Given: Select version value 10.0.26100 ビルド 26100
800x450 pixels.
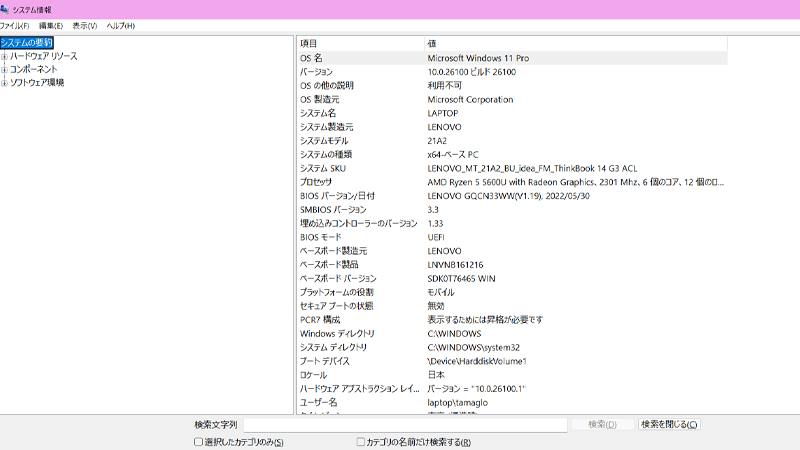Looking at the screenshot, I should click(471, 72).
